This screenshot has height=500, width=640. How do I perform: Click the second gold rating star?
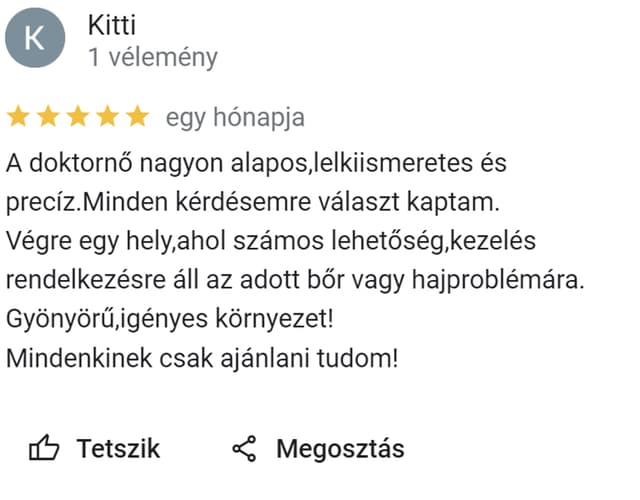click(48, 116)
